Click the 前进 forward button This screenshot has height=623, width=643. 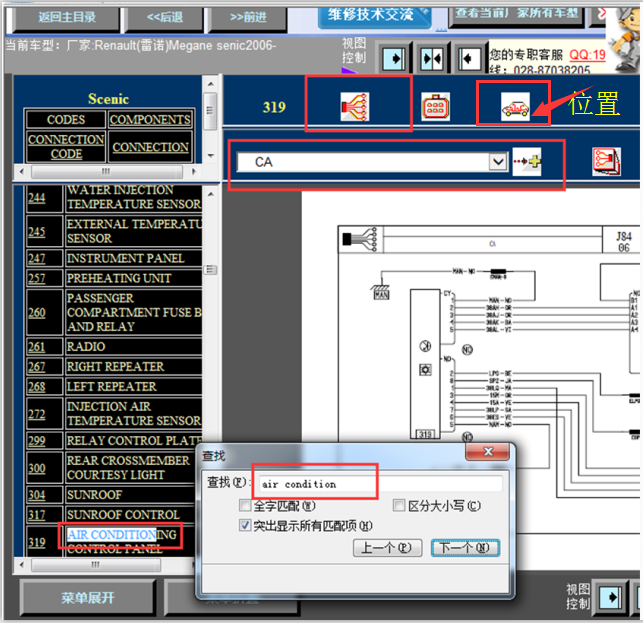point(248,17)
